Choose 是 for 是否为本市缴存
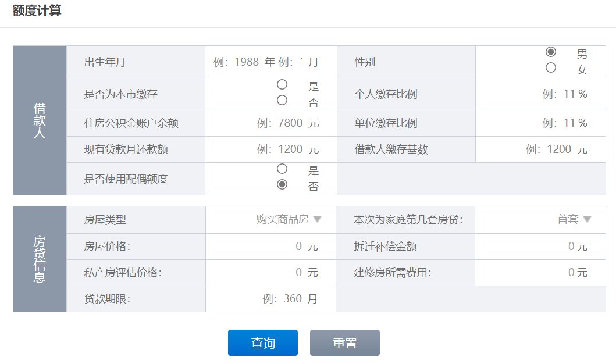Viewport: 616px width, 364px height. click(282, 84)
